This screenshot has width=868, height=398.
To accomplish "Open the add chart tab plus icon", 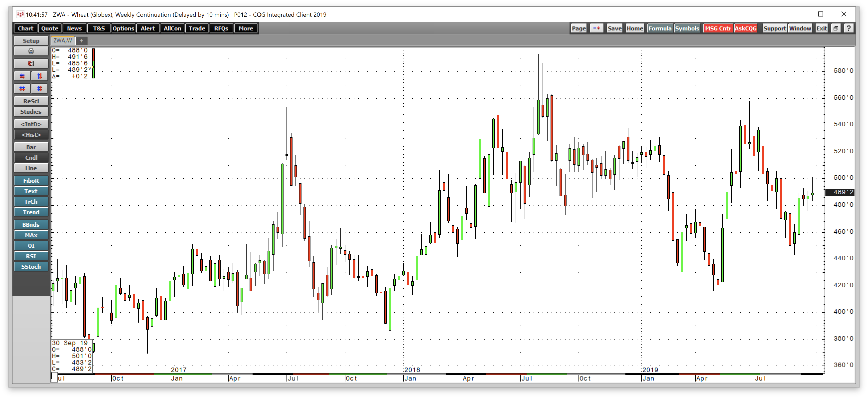I will point(81,40).
